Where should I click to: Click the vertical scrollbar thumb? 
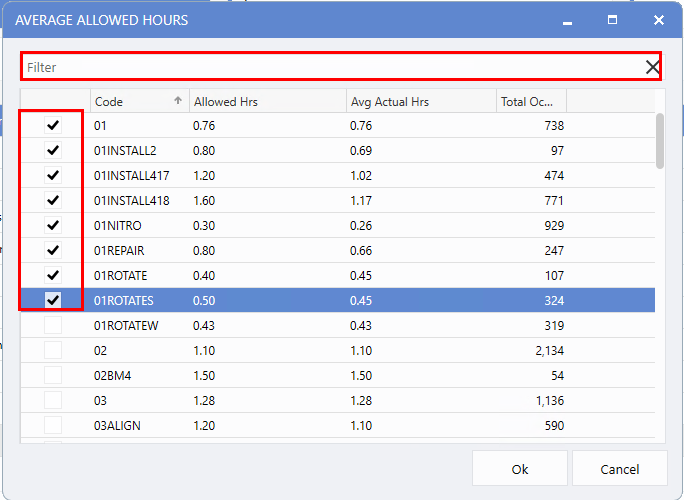click(x=659, y=140)
